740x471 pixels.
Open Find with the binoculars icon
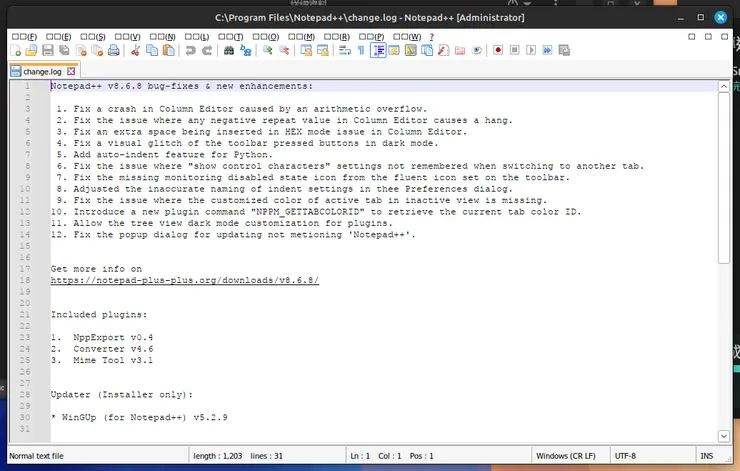229,50
